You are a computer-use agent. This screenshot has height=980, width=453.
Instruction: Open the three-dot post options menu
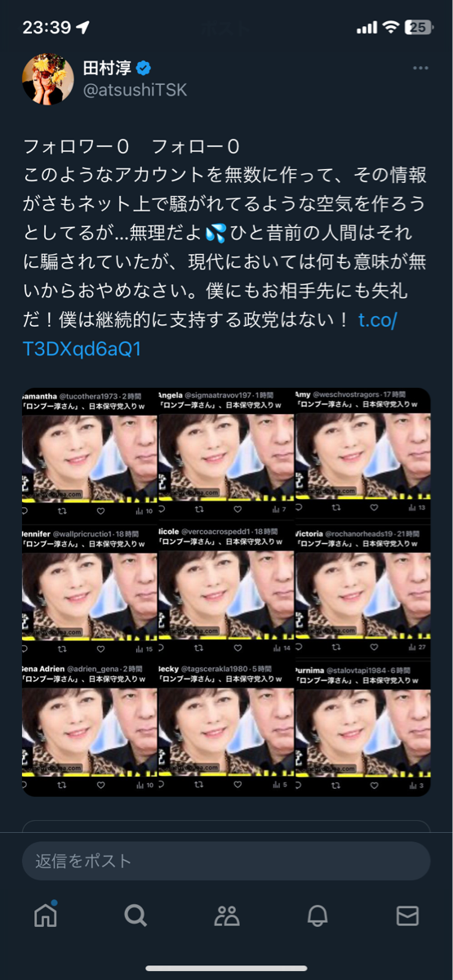pos(420,68)
